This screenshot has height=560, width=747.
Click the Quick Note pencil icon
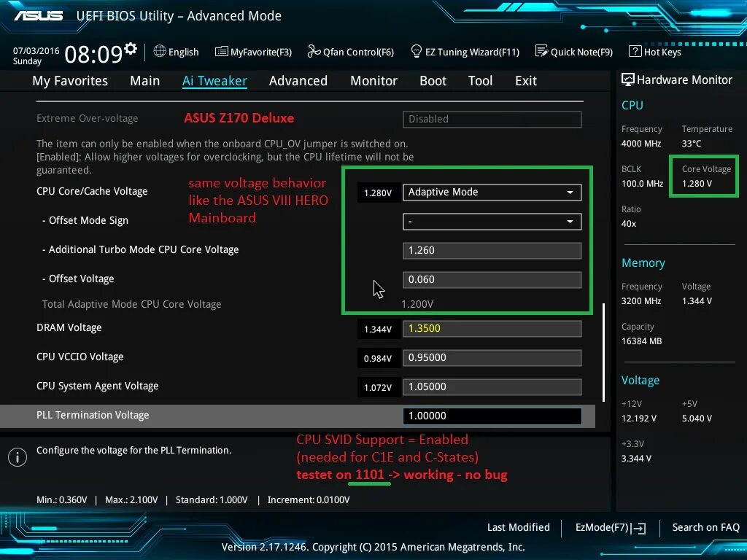542,51
